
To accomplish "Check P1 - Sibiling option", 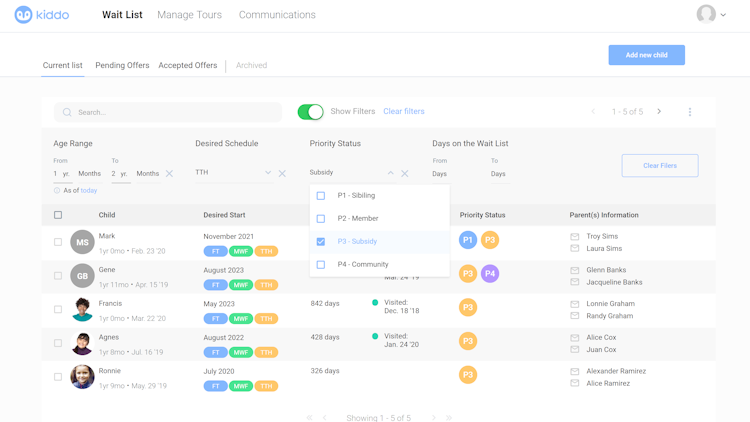I will coord(321,196).
